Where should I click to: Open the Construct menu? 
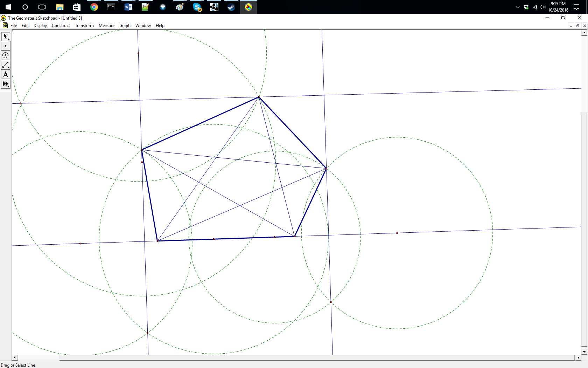click(61, 26)
